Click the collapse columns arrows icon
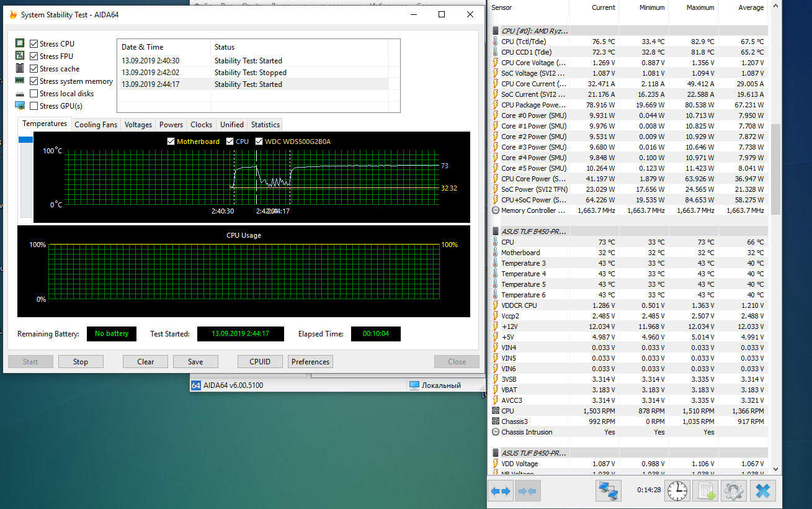Screen dimensions: 812x509 pyautogui.click(x=527, y=491)
